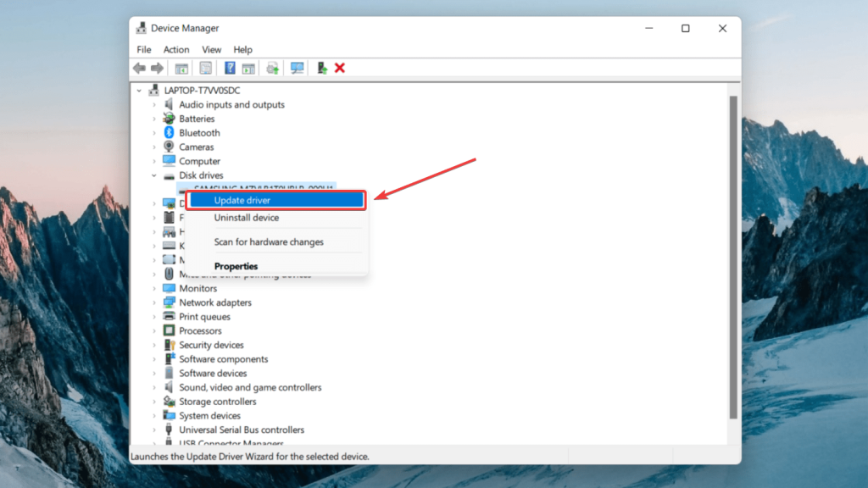Click the Help toolbar icon
The height and width of the screenshot is (488, 868).
point(230,68)
